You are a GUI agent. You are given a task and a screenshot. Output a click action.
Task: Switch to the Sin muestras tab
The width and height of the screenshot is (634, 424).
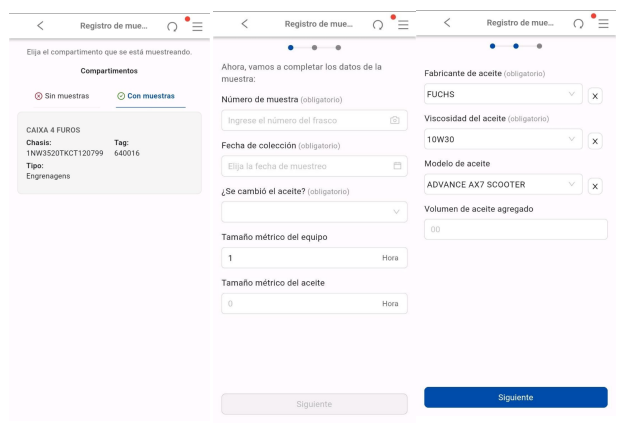click(x=62, y=96)
